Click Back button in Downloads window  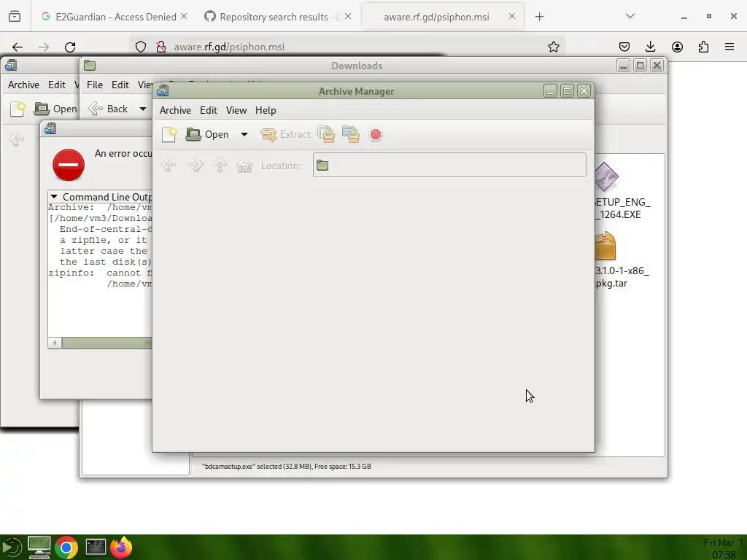pyautogui.click(x=108, y=109)
